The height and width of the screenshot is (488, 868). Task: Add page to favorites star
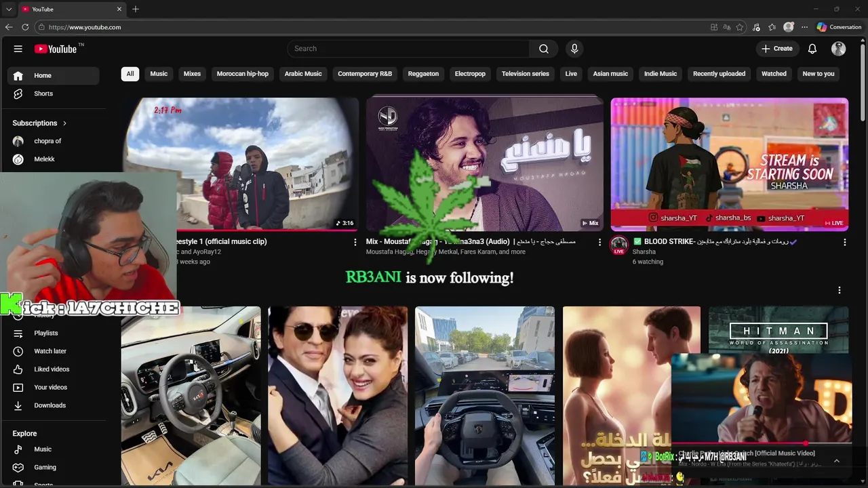740,27
